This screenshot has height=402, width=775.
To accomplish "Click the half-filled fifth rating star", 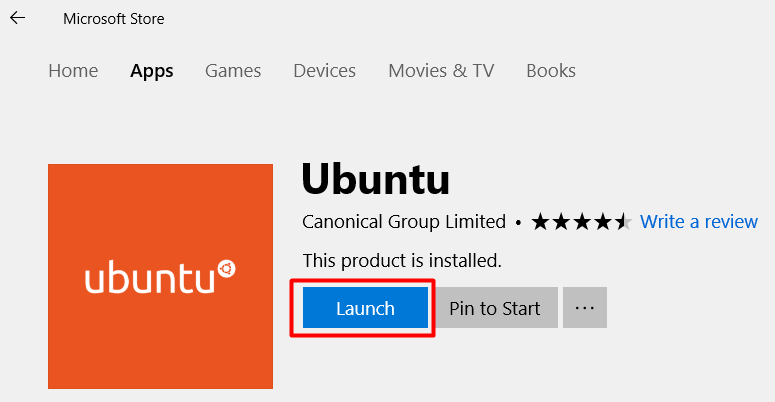I will 623,222.
